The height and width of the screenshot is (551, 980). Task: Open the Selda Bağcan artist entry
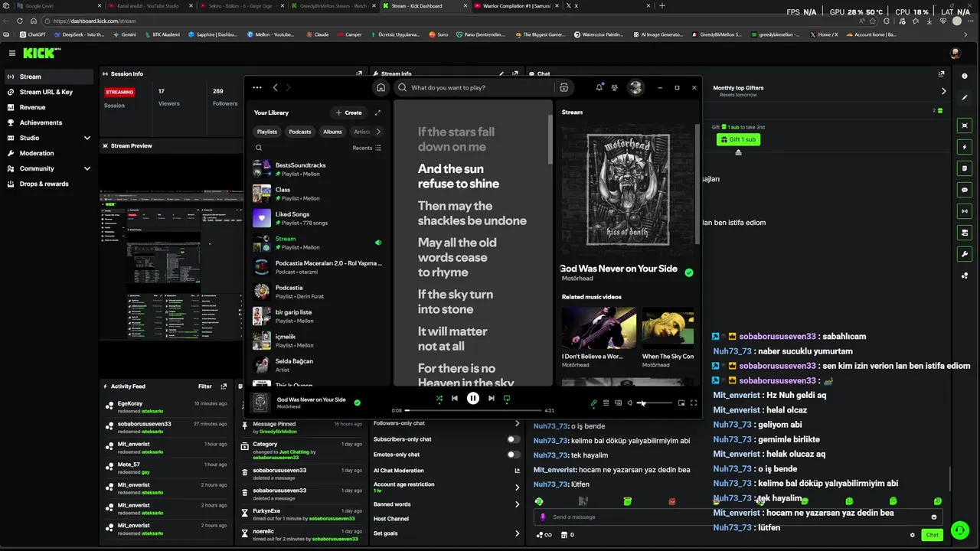tap(318, 365)
